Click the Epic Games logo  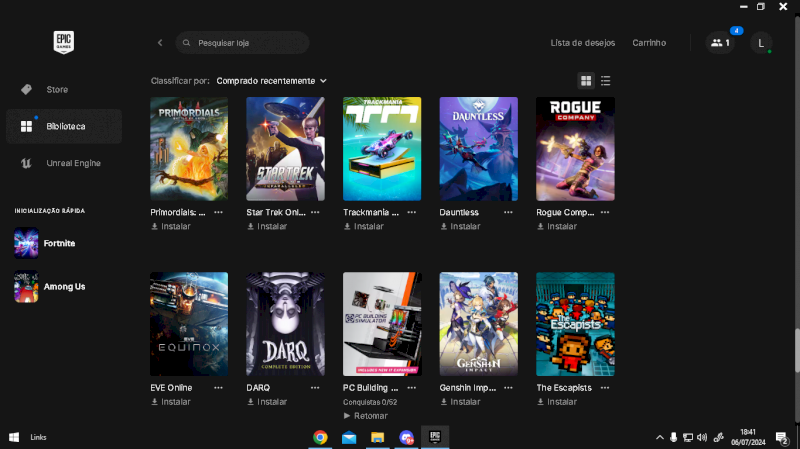(x=64, y=42)
